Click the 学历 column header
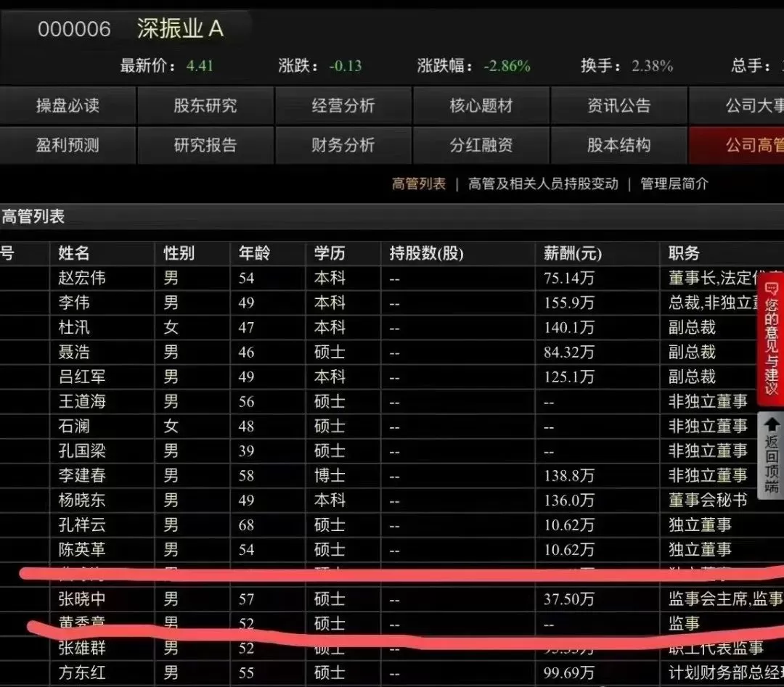Screen dimensions: 784x687 [330, 253]
